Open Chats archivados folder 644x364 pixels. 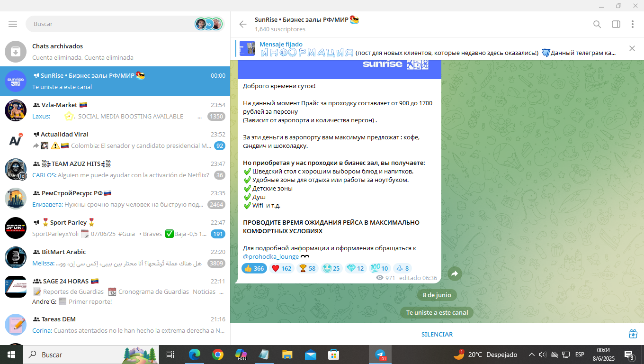(115, 52)
